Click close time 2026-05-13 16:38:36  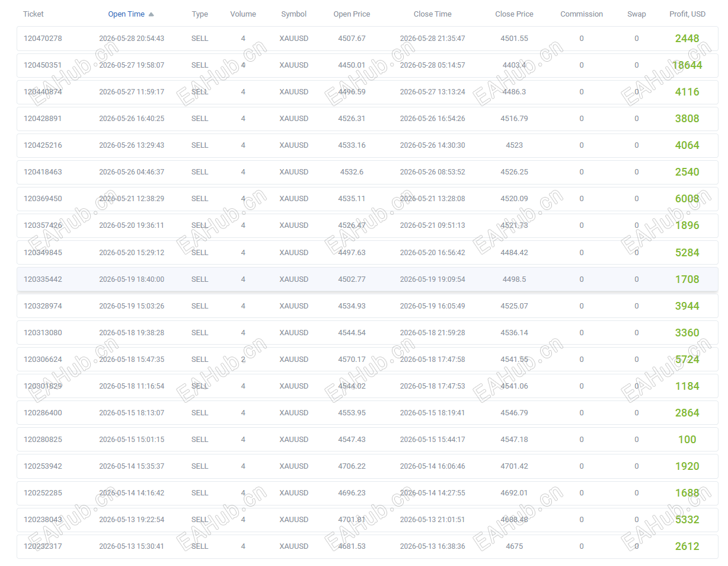click(433, 546)
